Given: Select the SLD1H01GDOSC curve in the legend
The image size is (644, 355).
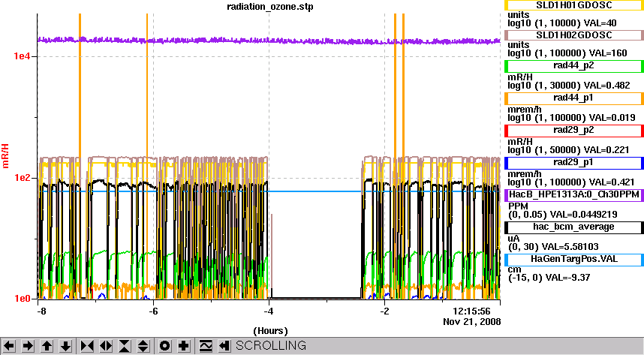Looking at the screenshot, I should 573,5.
